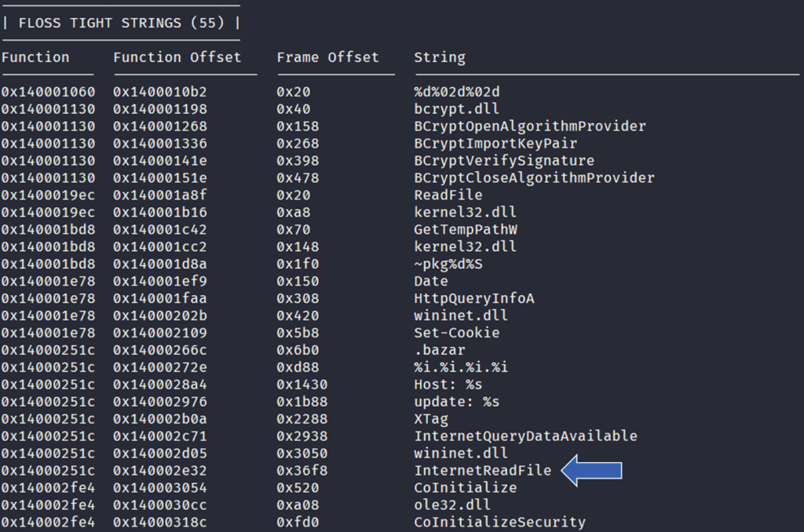Select the ole32.dll string
Viewport: 804px width, 532px height.
(x=453, y=505)
